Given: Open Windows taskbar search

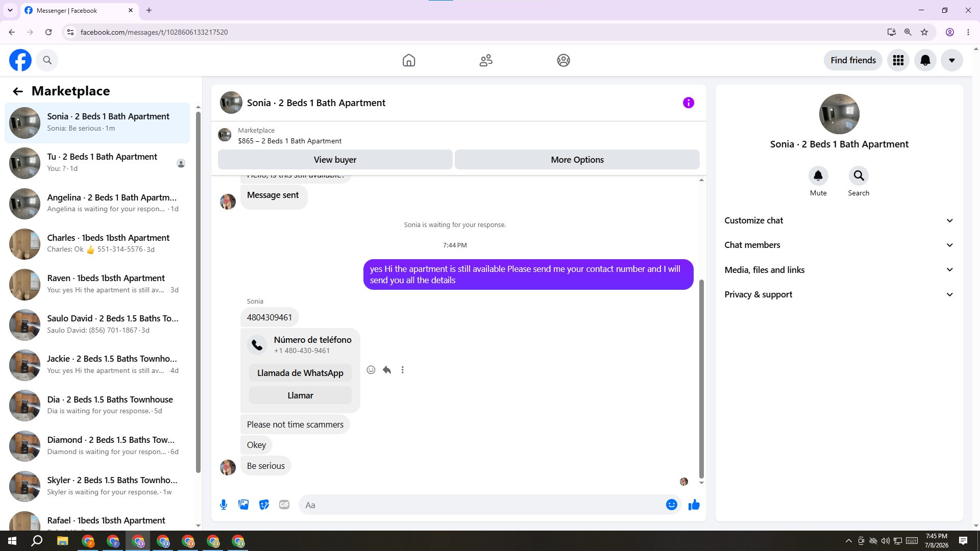Looking at the screenshot, I should [x=37, y=541].
